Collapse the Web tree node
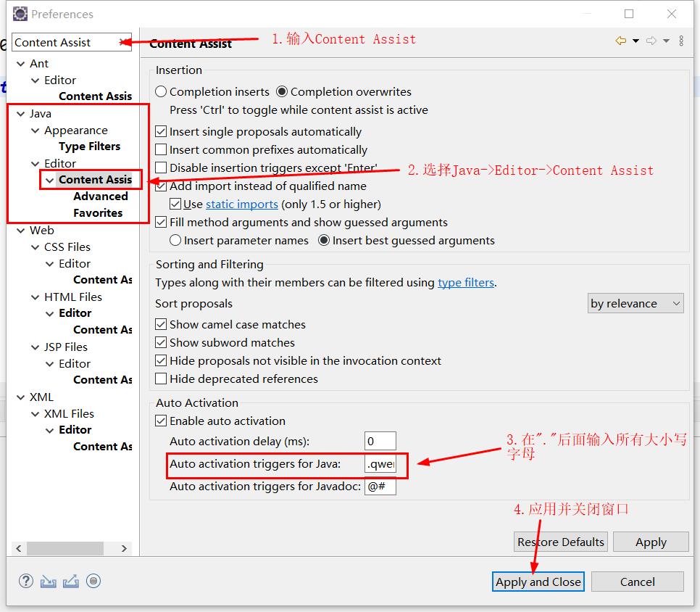This screenshot has width=700, height=612. [x=20, y=231]
